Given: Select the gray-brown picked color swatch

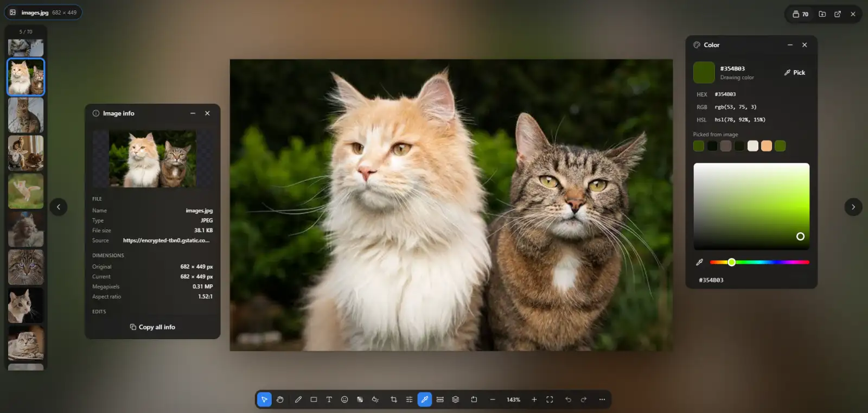Looking at the screenshot, I should pyautogui.click(x=726, y=146).
